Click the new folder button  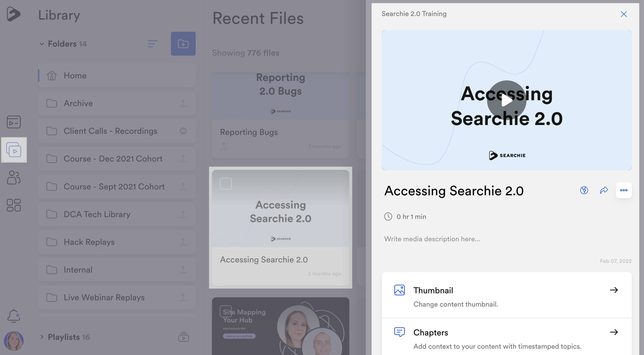click(183, 44)
